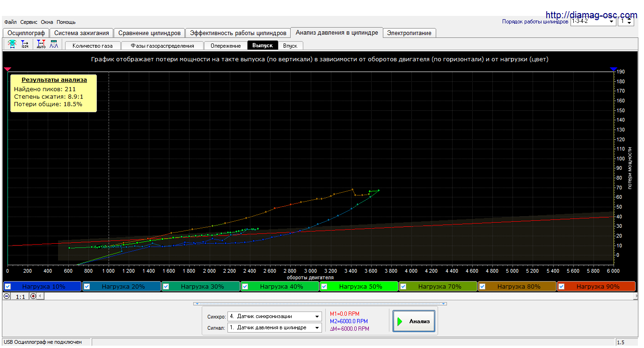This screenshot has width=644, height=348.
Task: Reset zoom with the 1:1 button
Action: pyautogui.click(x=20, y=296)
